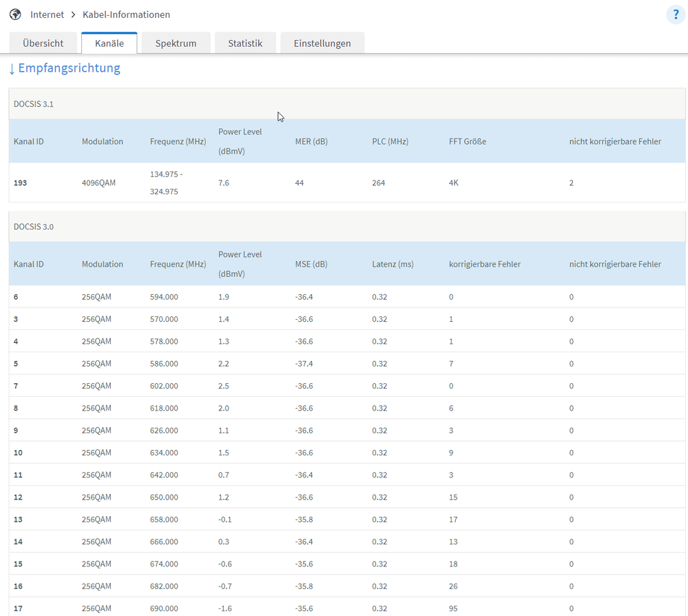This screenshot has width=688, height=616.
Task: Click the DOCSIS 3.1 section header
Action: pos(34,104)
